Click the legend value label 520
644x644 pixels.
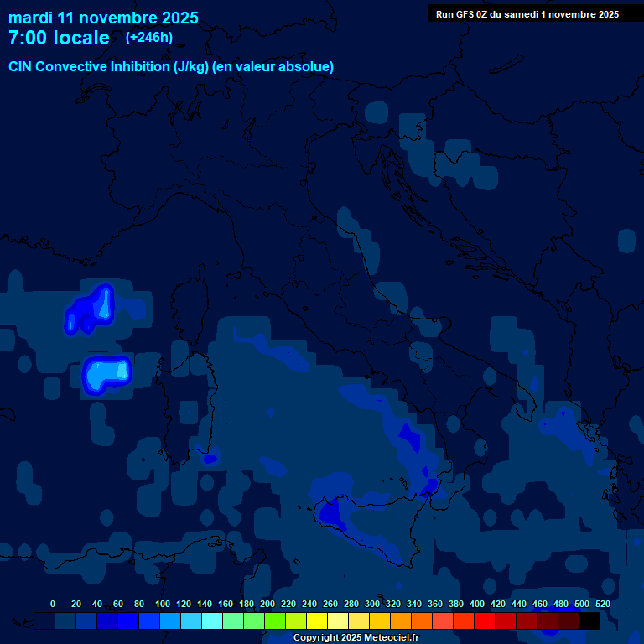tap(602, 604)
